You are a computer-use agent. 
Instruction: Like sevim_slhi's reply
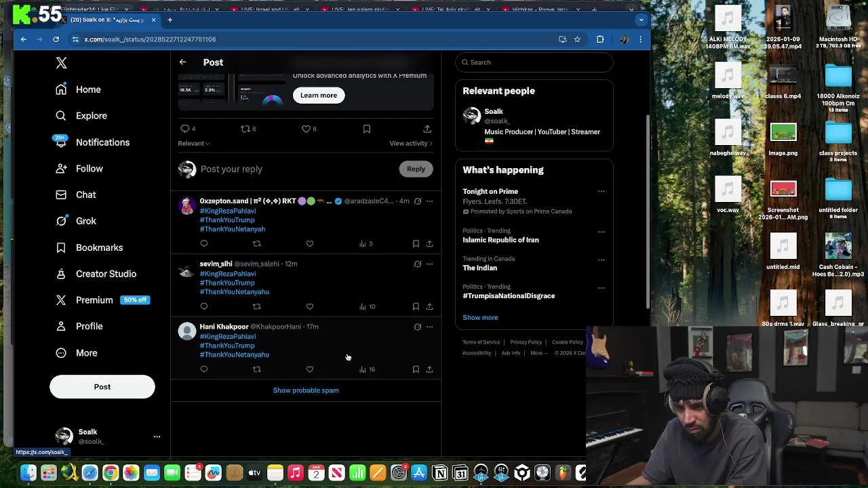310,306
